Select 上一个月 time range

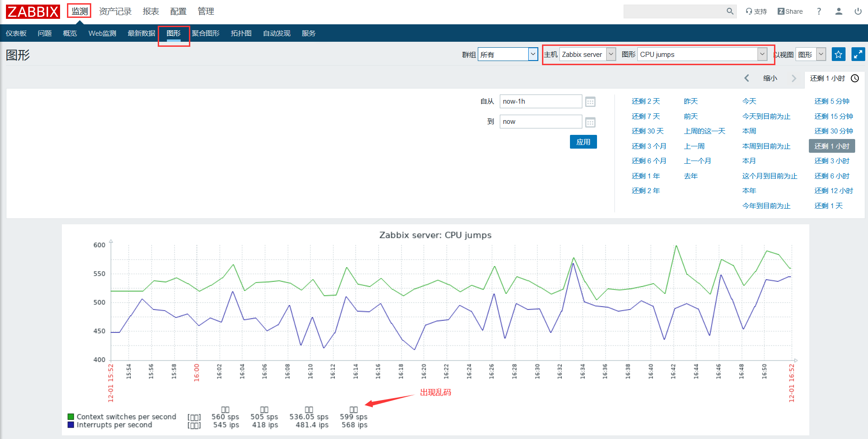click(697, 161)
